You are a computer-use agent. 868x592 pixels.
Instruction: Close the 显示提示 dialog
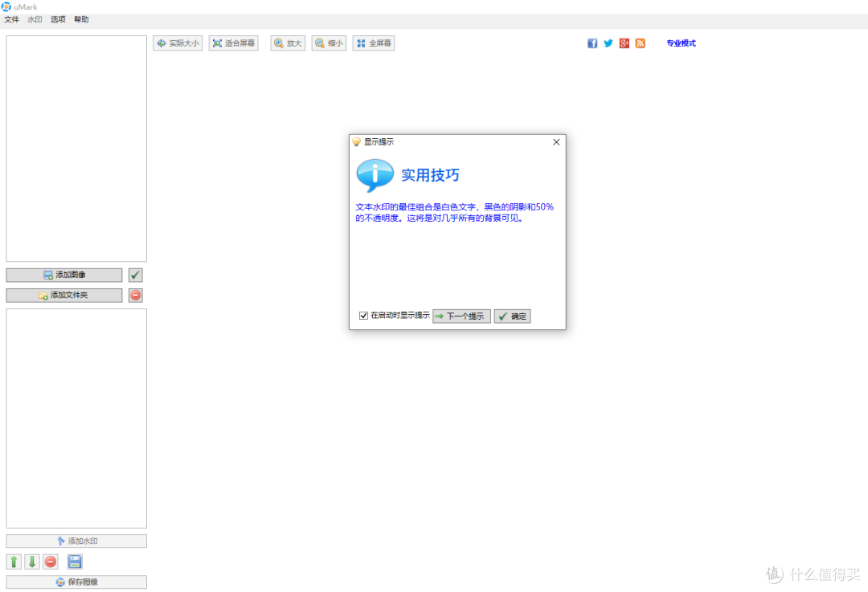(x=556, y=142)
